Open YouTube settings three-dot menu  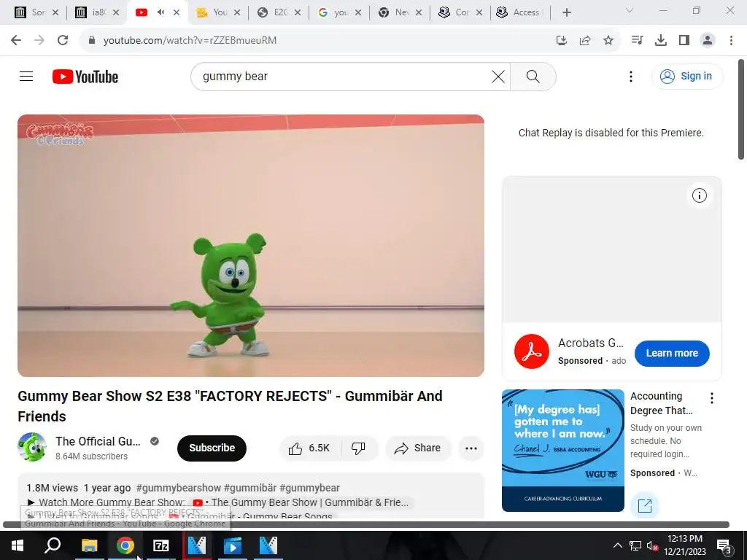[631, 77]
